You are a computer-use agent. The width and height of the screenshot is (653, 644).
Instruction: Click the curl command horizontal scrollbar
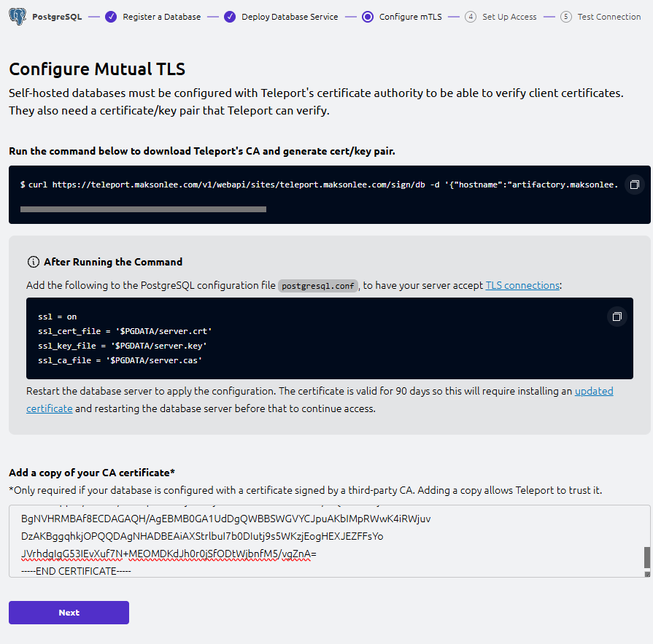coord(143,209)
